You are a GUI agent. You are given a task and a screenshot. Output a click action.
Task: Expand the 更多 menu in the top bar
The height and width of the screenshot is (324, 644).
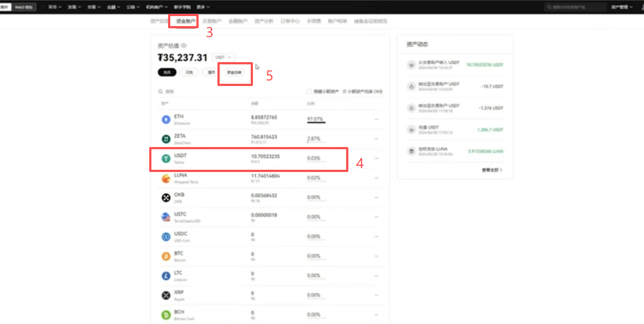pos(204,7)
